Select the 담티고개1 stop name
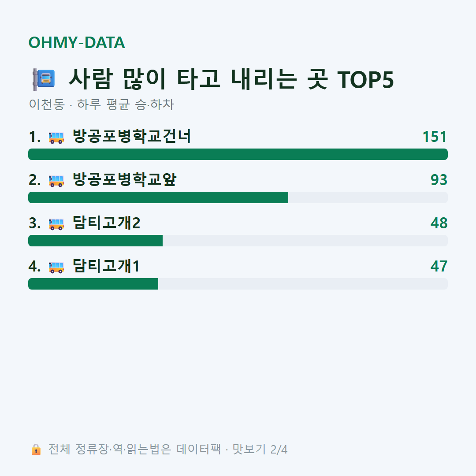Viewport: 476px width, 476px height. [x=106, y=266]
